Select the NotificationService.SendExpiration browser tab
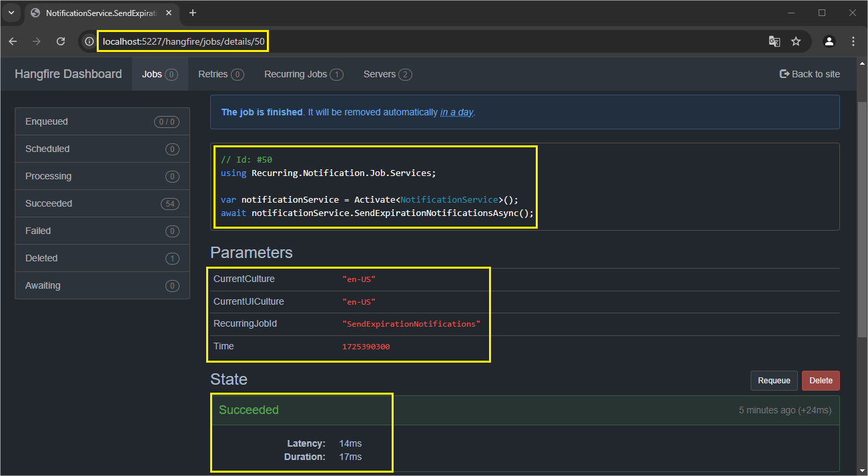This screenshot has width=868, height=476. pyautogui.click(x=100, y=13)
